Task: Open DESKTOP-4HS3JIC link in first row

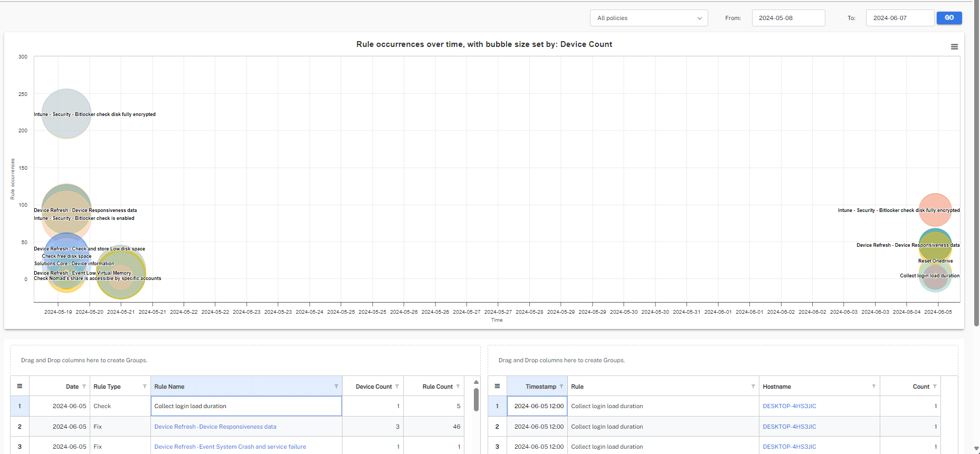Action: (x=789, y=406)
